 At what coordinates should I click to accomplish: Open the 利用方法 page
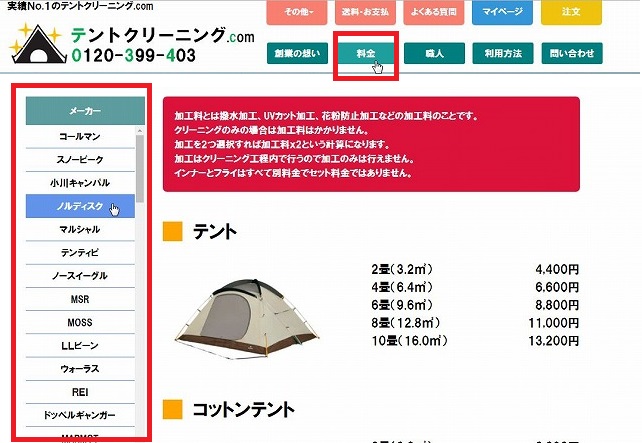[x=503, y=53]
